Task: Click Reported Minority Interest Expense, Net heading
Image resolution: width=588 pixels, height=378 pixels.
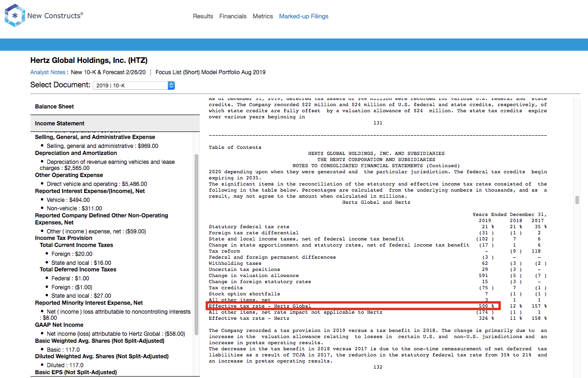Action: (x=89, y=303)
